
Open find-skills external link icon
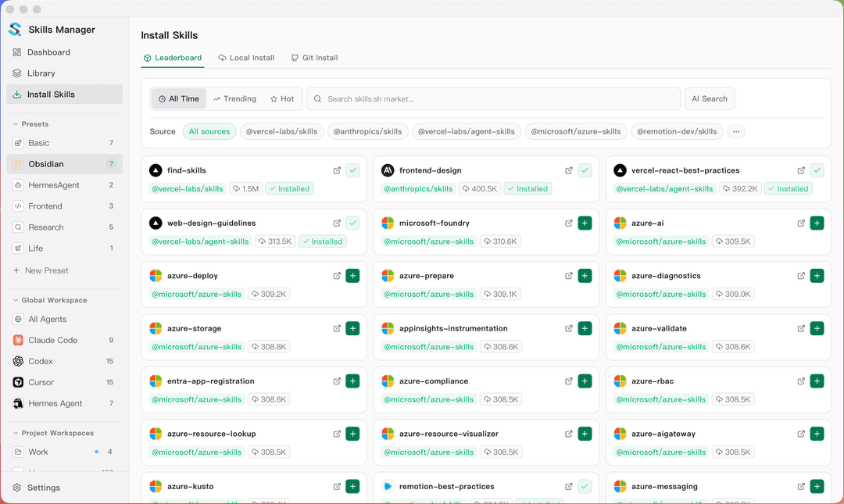(x=337, y=170)
